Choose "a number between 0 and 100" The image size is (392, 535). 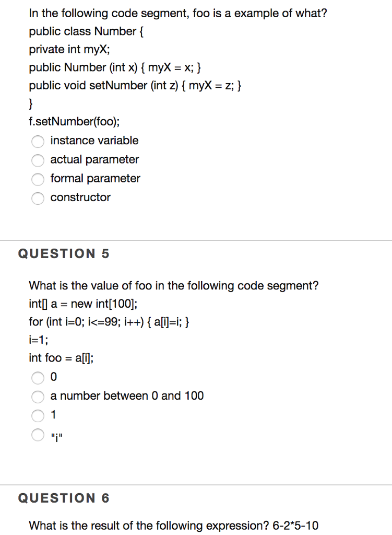[x=38, y=397]
